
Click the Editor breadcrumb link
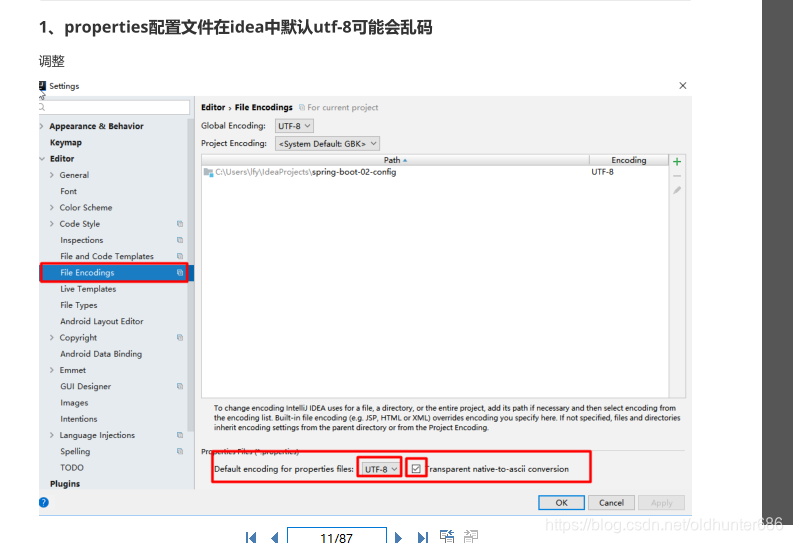(x=213, y=107)
